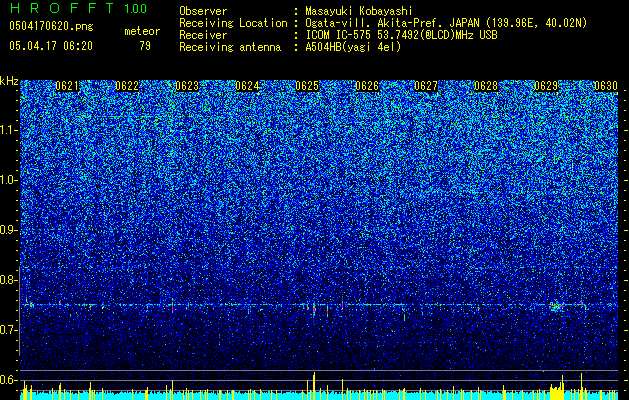Click the 0621 time marker
The image size is (629, 400).
[67, 86]
